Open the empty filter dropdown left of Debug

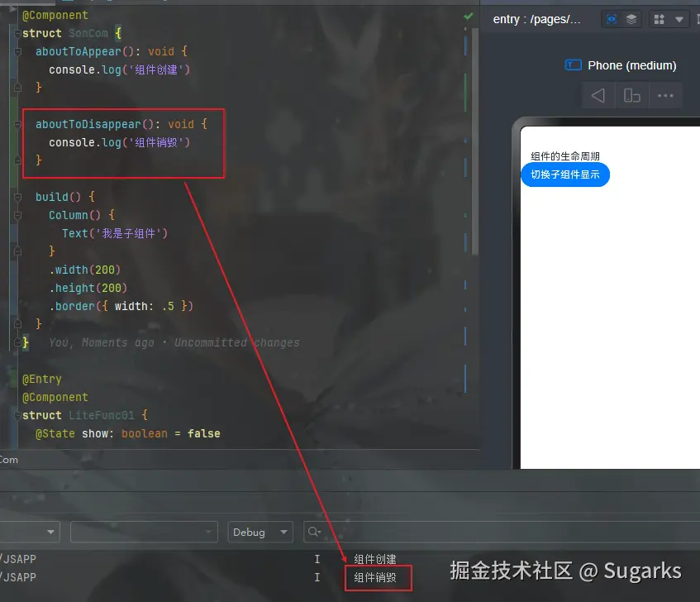click(x=144, y=532)
